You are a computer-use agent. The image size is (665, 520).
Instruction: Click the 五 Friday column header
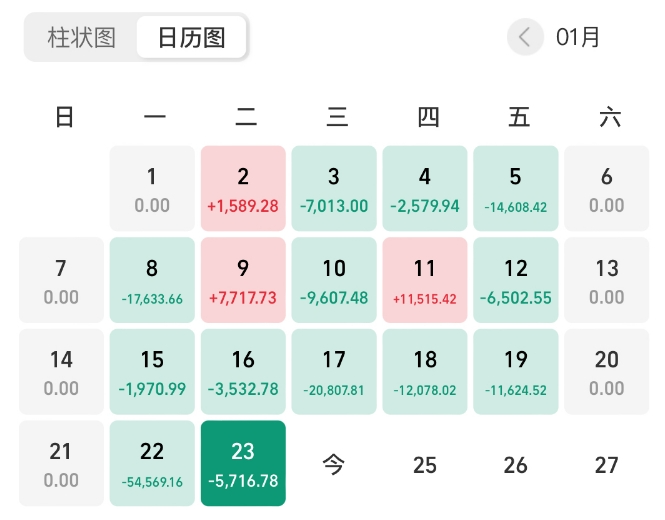click(x=519, y=117)
